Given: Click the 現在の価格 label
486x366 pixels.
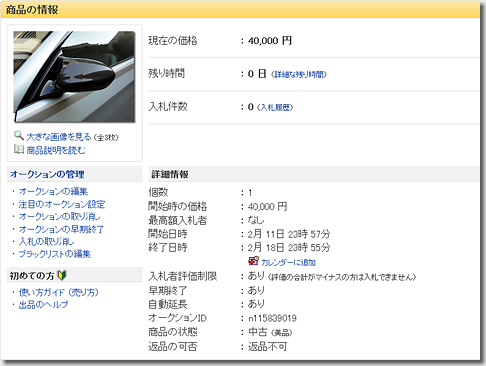Looking at the screenshot, I should pos(173,41).
